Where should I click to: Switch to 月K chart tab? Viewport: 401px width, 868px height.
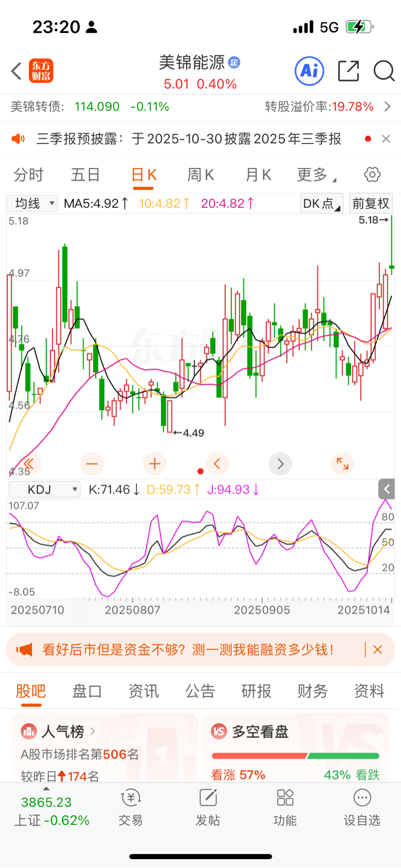tap(258, 174)
